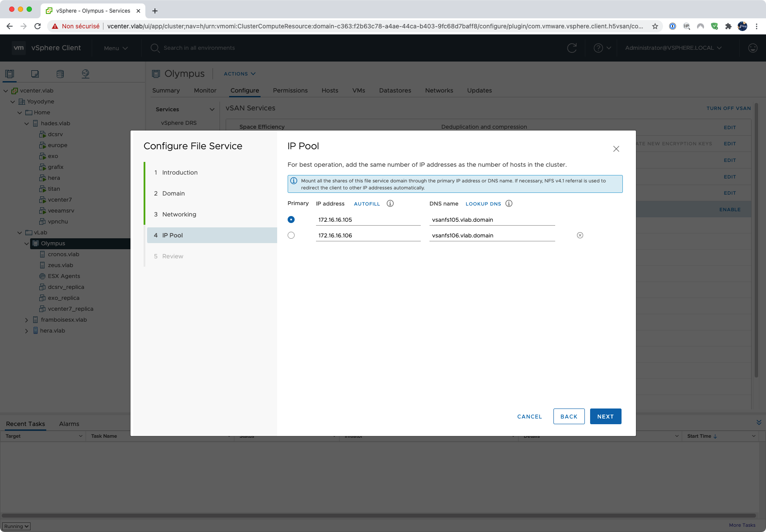The width and height of the screenshot is (766, 532).
Task: Select the primary radio for 172.16.16.106
Action: coord(291,235)
